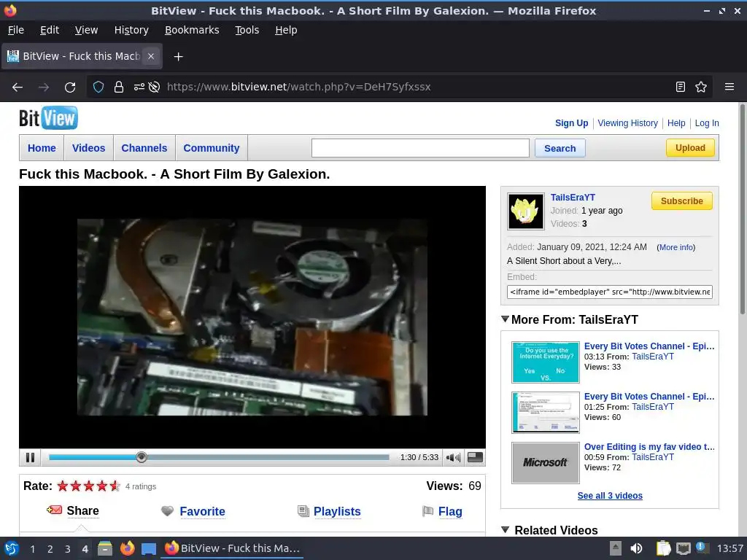This screenshot has width=747, height=560.
Task: Open the File menu
Action: tap(16, 30)
